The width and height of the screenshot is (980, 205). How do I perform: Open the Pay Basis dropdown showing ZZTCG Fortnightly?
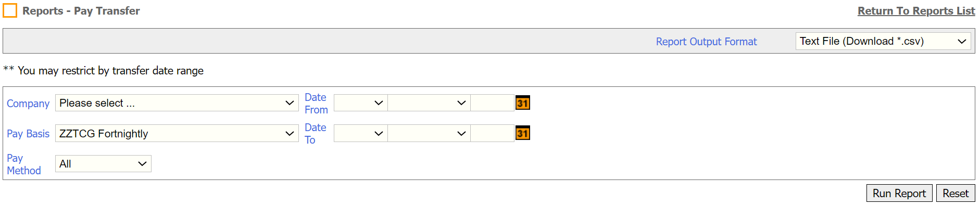177,133
